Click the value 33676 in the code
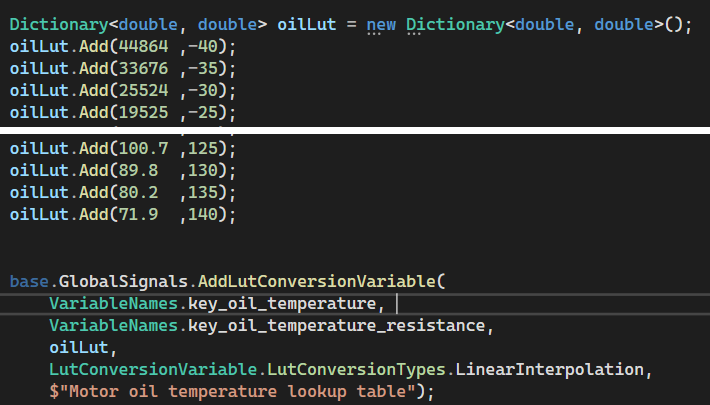This screenshot has width=710, height=405. coord(152,69)
